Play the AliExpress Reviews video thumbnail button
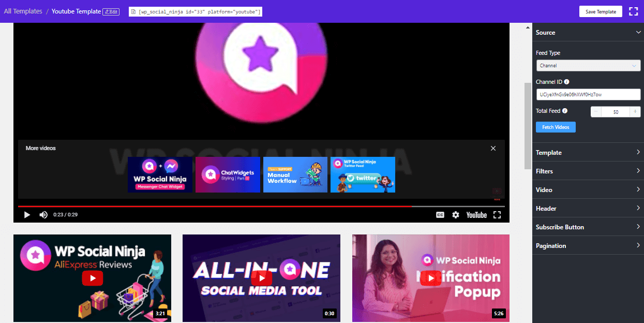This screenshot has width=644, height=323. tap(93, 278)
